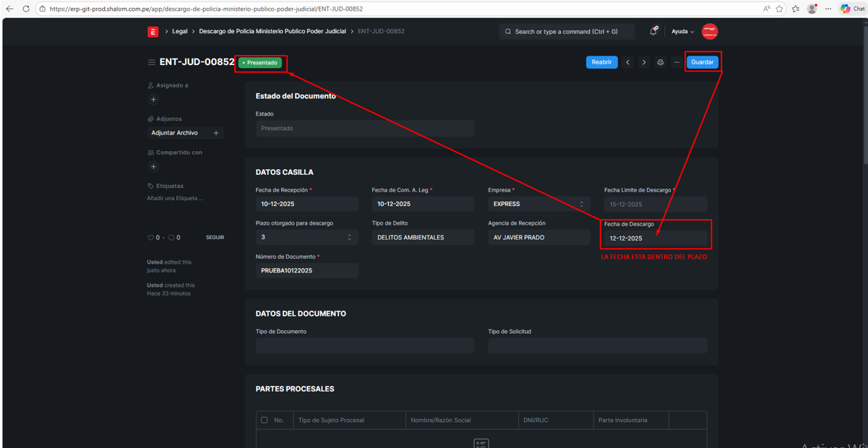Open the three-dots more options menu
This screenshot has width=868, height=448.
coord(676,62)
